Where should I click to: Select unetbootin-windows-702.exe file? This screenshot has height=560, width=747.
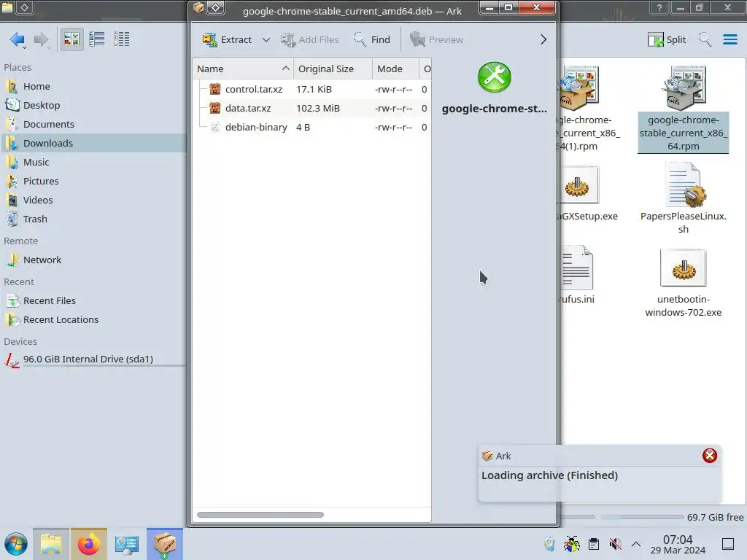[683, 282]
